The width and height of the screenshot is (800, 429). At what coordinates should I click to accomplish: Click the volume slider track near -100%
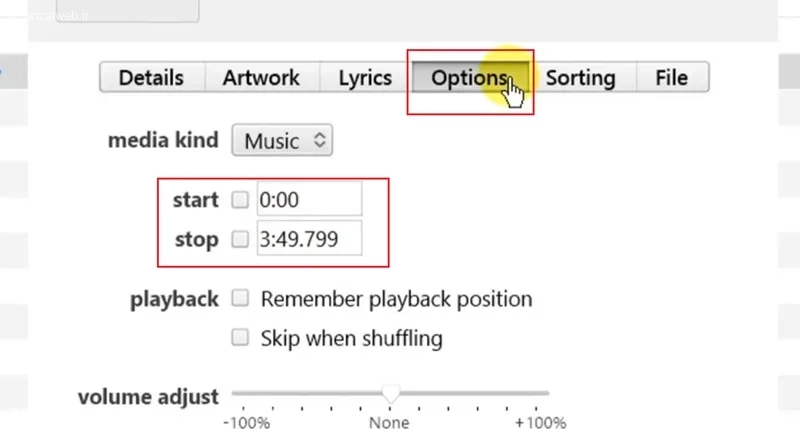[244, 393]
